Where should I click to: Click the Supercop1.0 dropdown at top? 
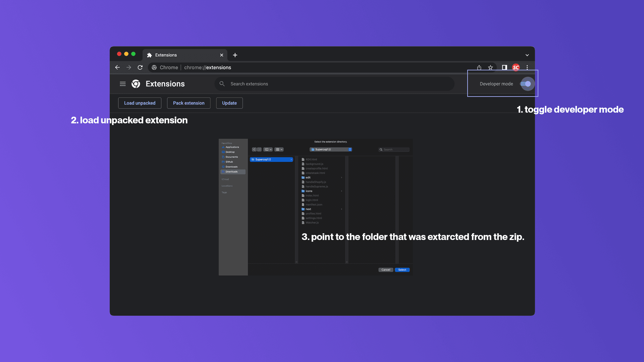click(330, 149)
